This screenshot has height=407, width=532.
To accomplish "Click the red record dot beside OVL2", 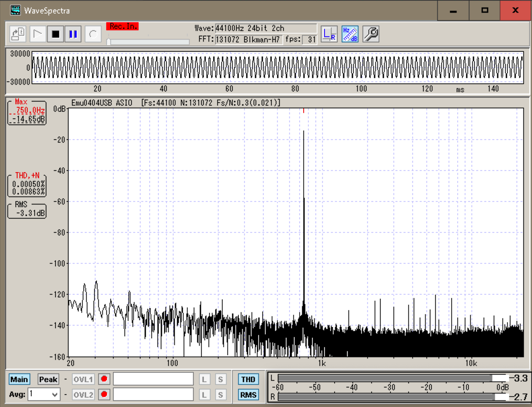I will click(104, 394).
